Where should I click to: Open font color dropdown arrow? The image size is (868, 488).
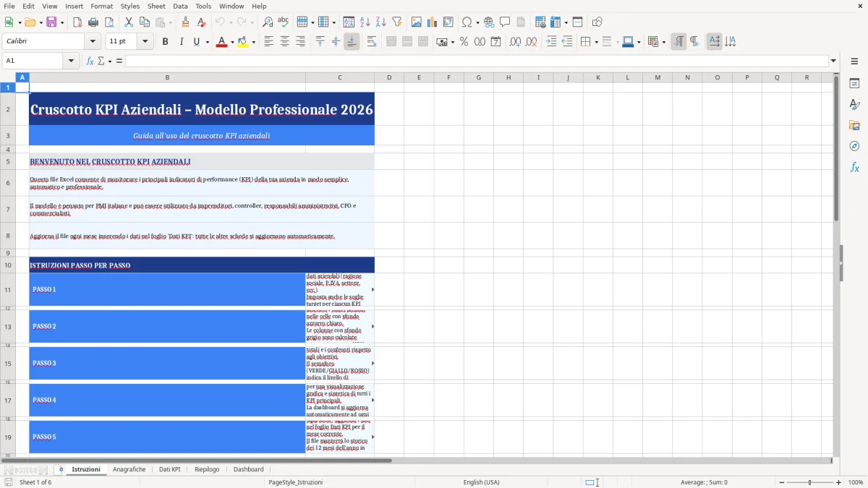click(231, 42)
